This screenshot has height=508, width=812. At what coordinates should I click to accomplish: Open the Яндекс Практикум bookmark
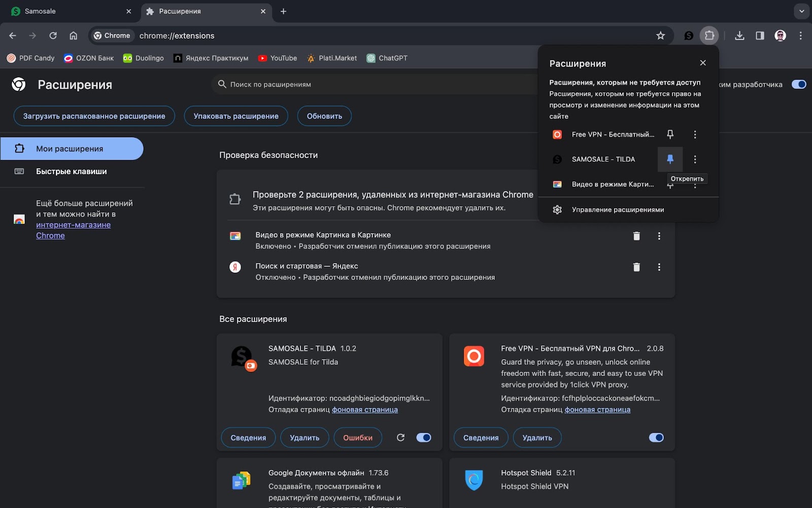click(x=211, y=58)
